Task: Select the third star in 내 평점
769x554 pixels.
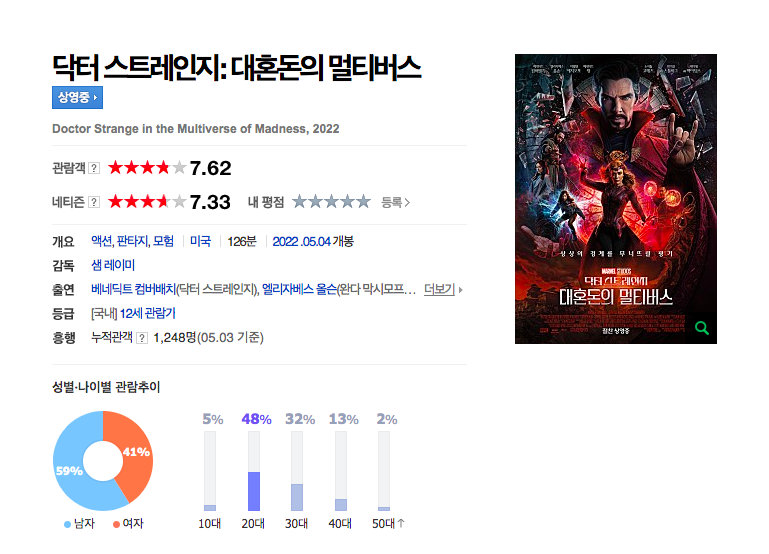Action: [331, 201]
